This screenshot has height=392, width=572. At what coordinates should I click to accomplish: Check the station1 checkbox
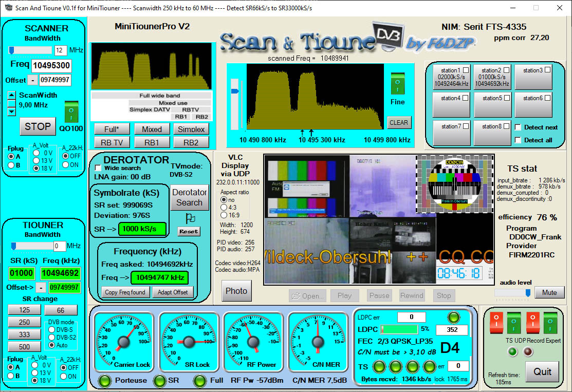[466, 70]
